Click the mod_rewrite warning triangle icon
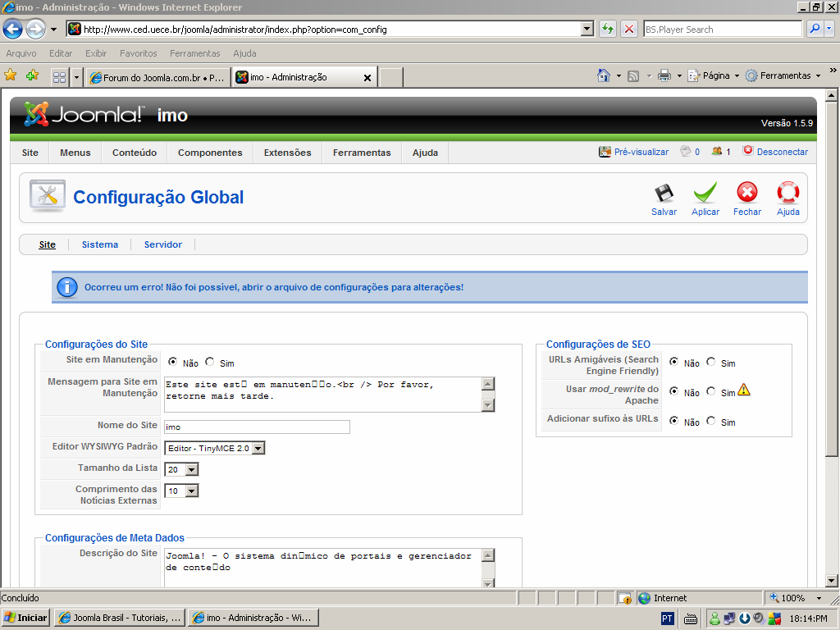 pyautogui.click(x=743, y=390)
